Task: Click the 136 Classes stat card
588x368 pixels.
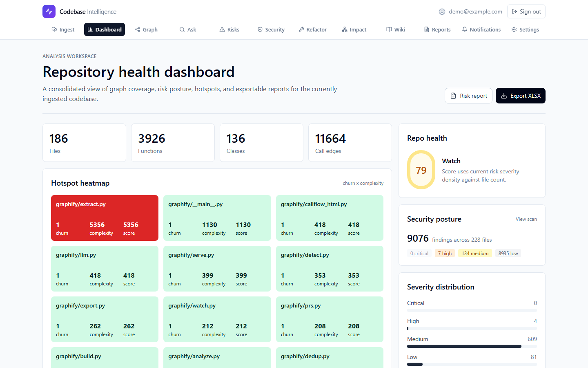Action: point(261,143)
